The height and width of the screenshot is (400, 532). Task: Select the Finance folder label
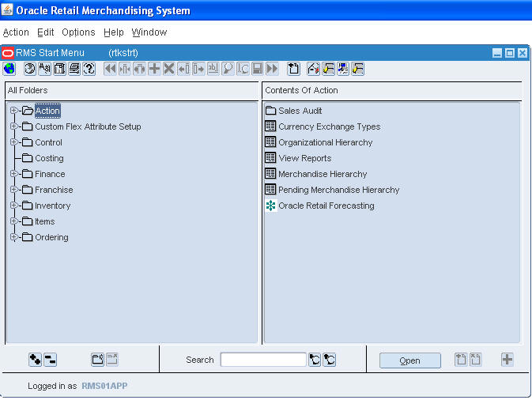click(50, 174)
